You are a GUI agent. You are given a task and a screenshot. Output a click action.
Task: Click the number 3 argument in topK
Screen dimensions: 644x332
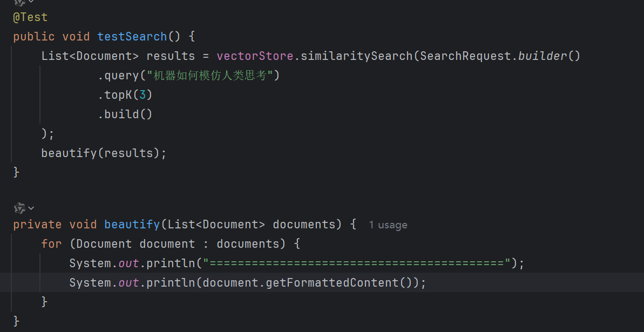pos(143,95)
